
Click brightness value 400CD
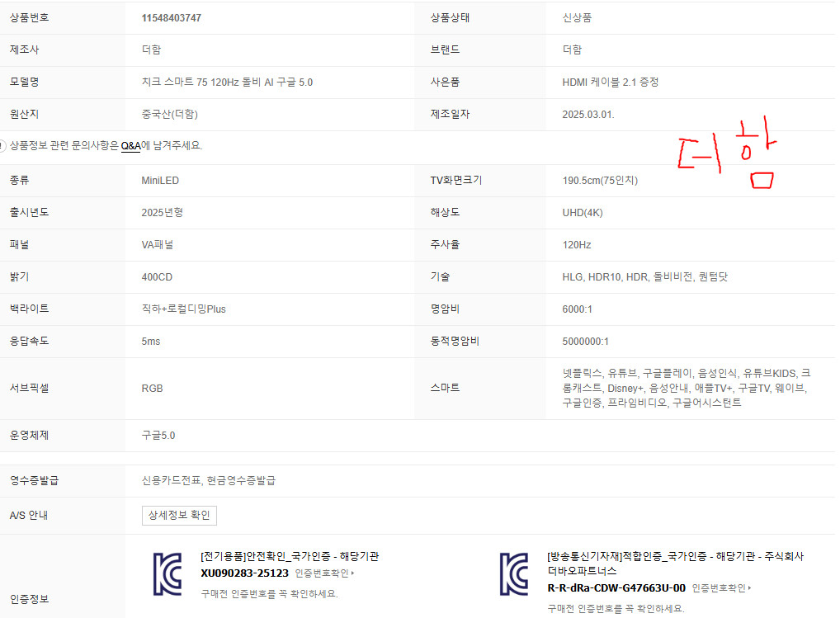click(x=157, y=277)
